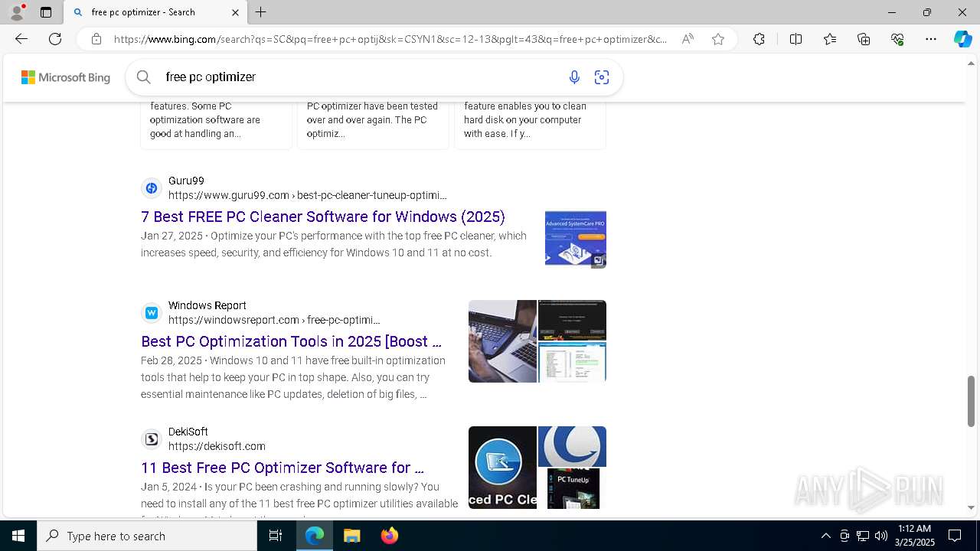980x551 pixels.
Task: Open the volume speaker tray icon
Action: point(881,536)
